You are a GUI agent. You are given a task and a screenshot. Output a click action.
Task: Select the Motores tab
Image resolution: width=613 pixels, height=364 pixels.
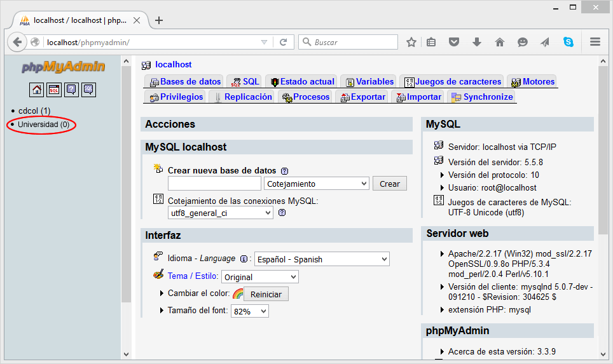pyautogui.click(x=533, y=81)
